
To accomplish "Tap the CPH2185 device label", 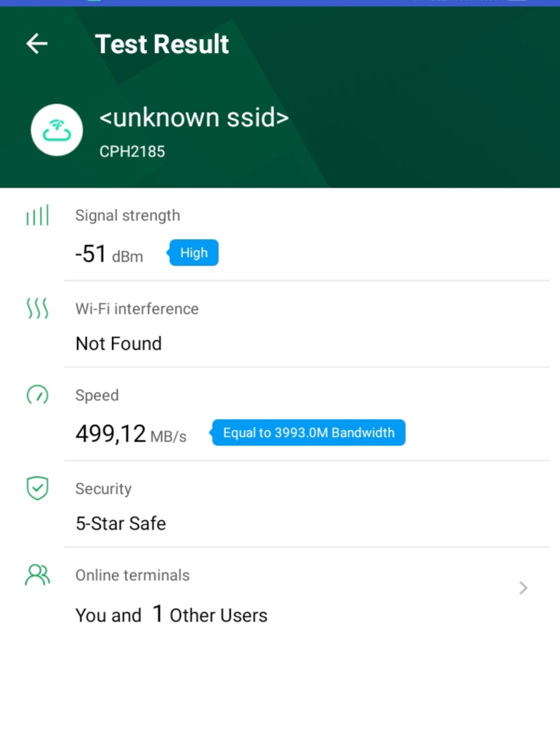I will (x=132, y=152).
